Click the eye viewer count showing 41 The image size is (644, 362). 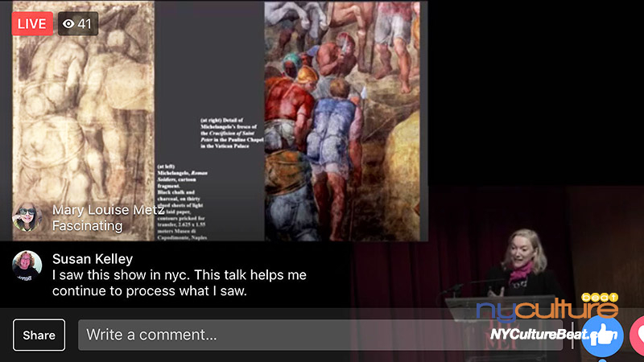pyautogui.click(x=77, y=23)
